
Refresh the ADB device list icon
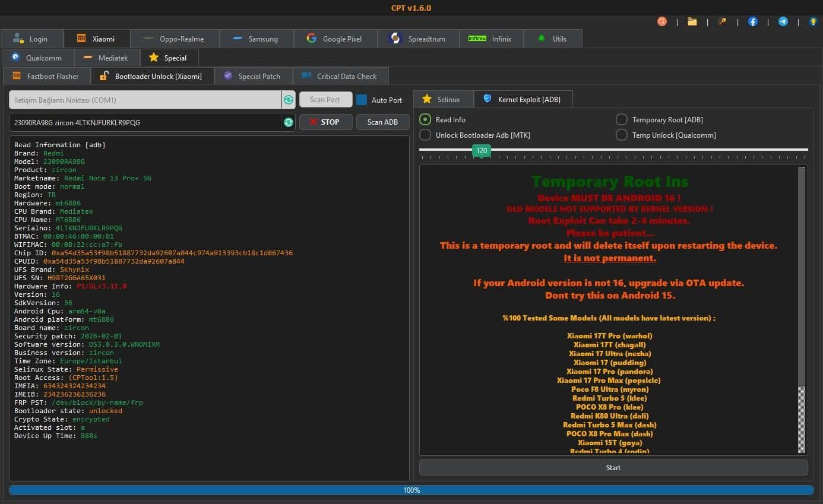coord(289,122)
